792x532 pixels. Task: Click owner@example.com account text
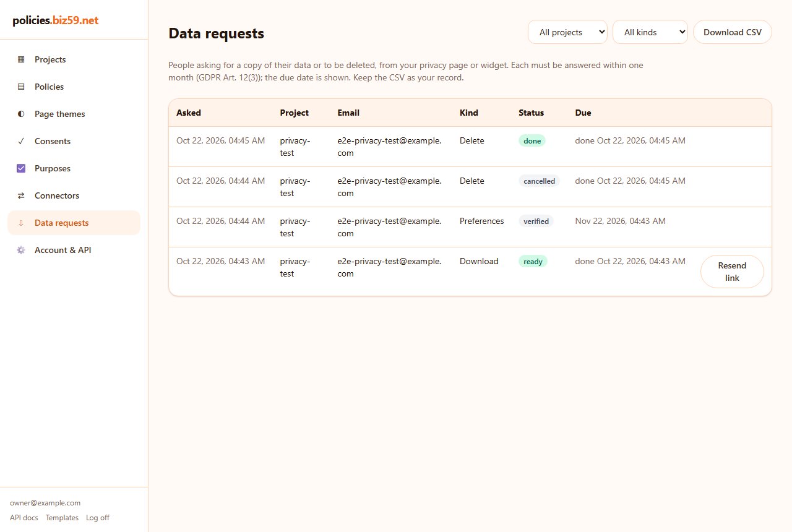pos(45,503)
